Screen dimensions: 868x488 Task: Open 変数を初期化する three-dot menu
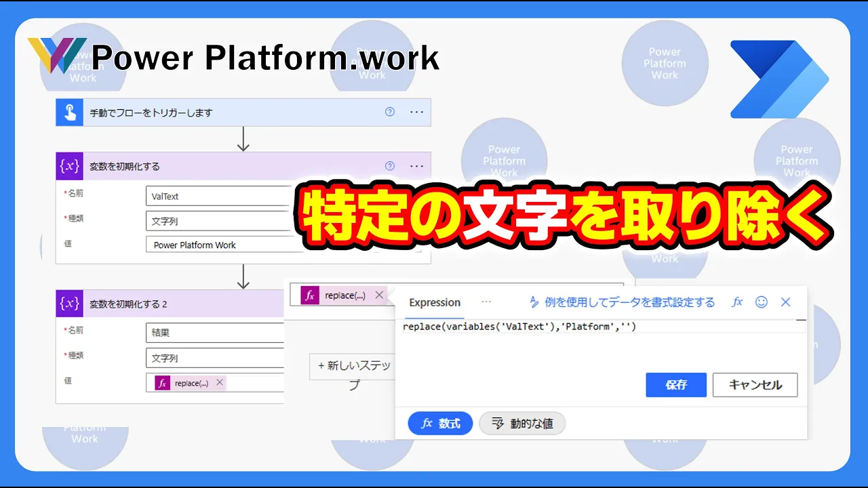click(x=416, y=165)
